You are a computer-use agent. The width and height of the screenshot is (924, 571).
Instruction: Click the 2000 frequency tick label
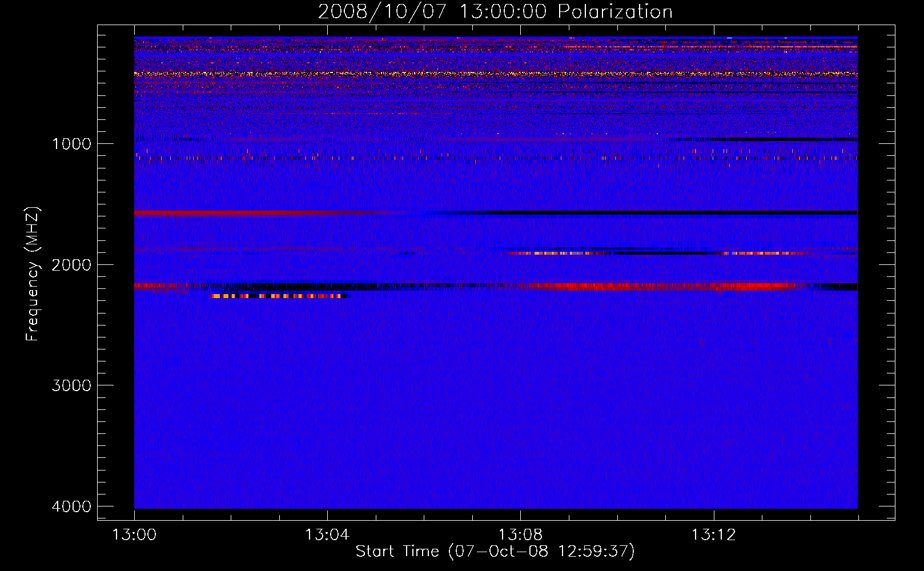[x=72, y=264]
